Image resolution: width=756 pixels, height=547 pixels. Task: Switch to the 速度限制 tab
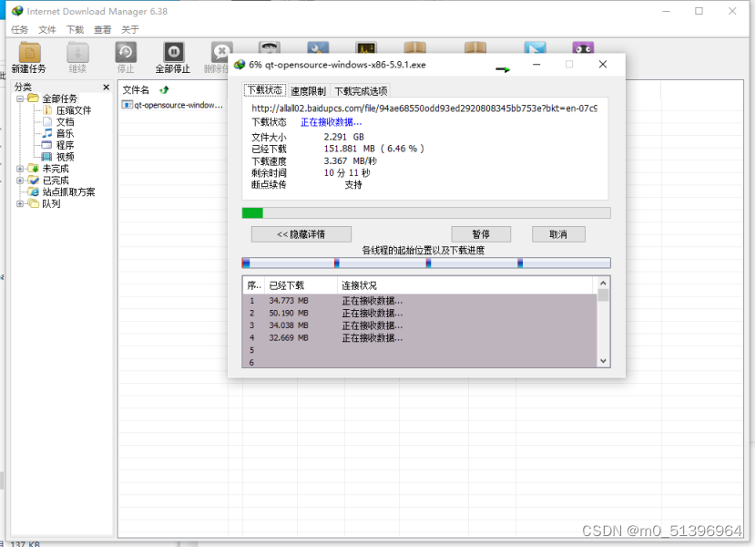click(309, 91)
